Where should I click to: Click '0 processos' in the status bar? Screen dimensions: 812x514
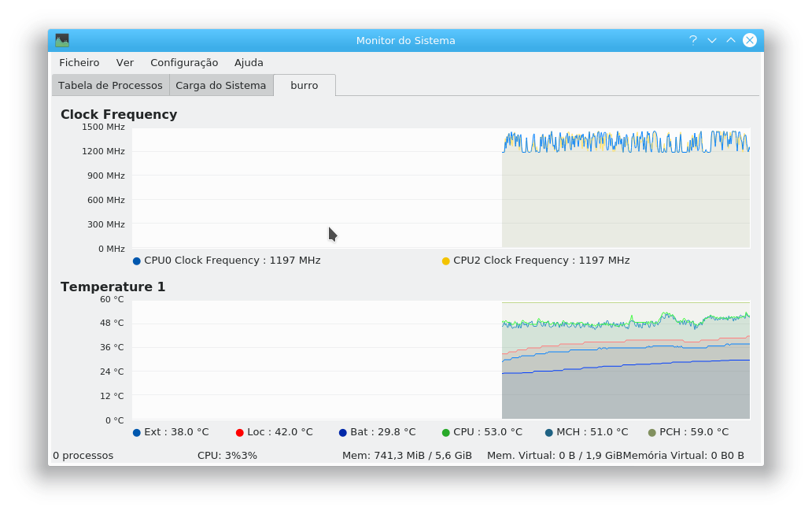coord(83,456)
